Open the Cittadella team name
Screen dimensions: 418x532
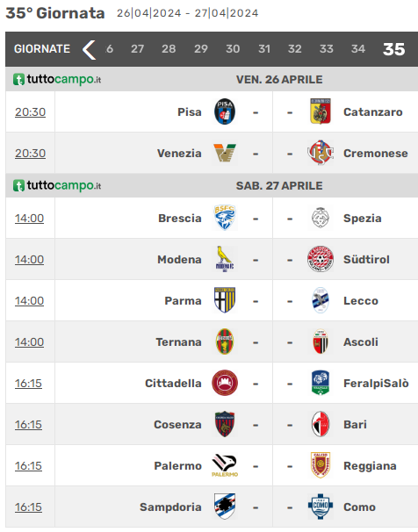pyautogui.click(x=173, y=384)
